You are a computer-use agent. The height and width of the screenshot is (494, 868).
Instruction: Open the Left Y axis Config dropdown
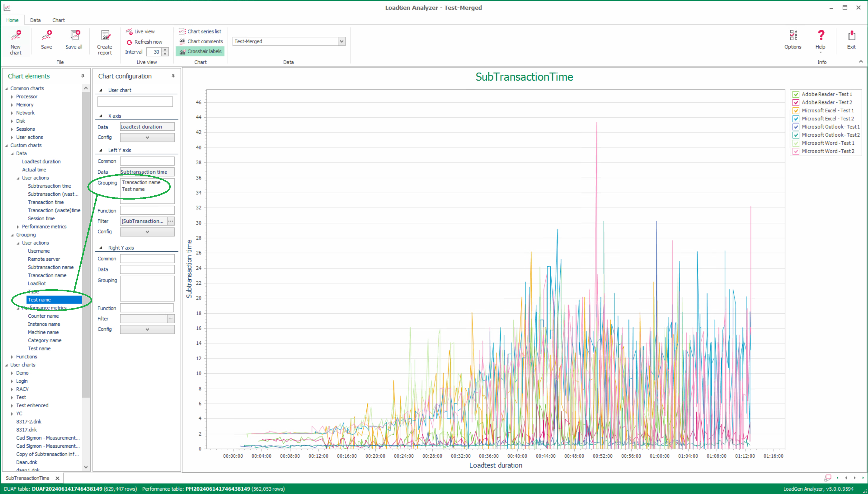147,232
